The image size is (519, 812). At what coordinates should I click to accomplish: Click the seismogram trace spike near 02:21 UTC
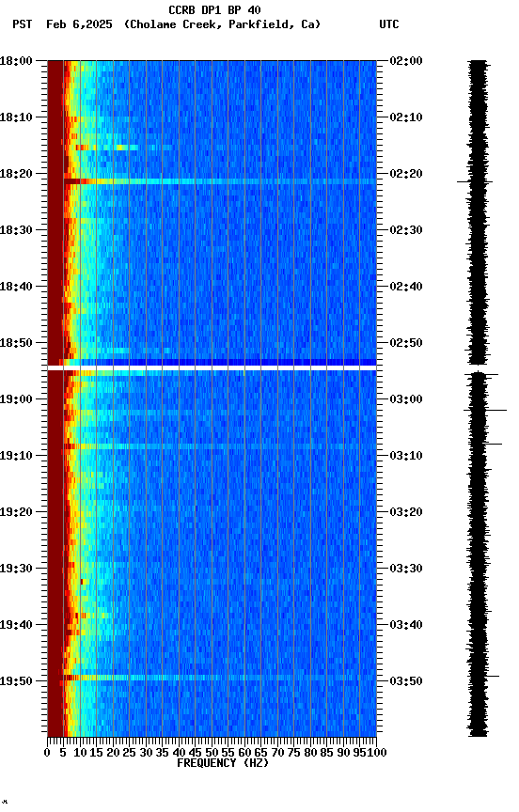click(475, 181)
